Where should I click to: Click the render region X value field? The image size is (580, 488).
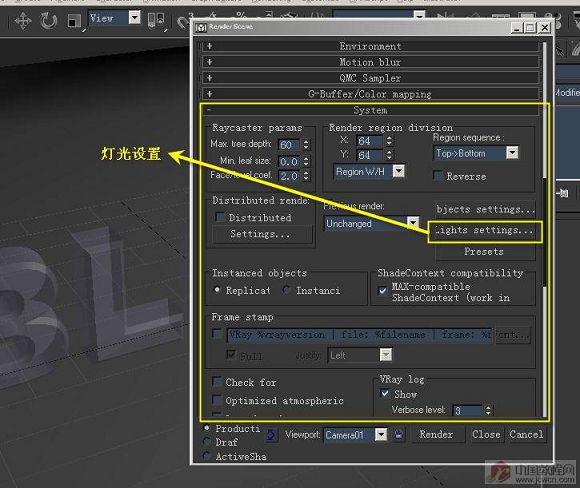tap(370, 141)
